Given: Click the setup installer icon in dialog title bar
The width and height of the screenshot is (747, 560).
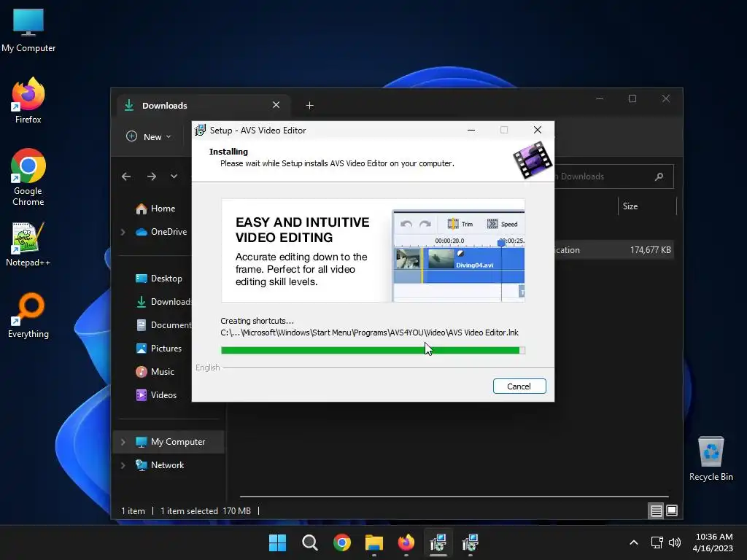Looking at the screenshot, I should point(201,130).
